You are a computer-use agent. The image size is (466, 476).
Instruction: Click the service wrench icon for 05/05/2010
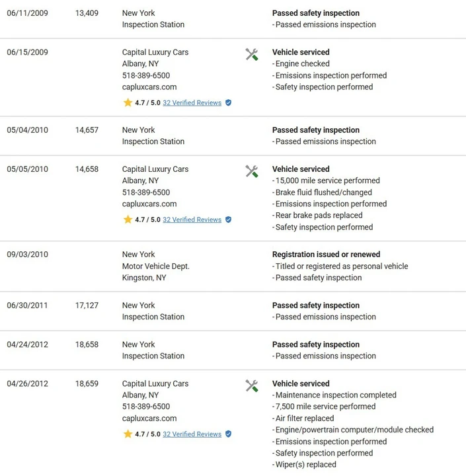pos(252,171)
